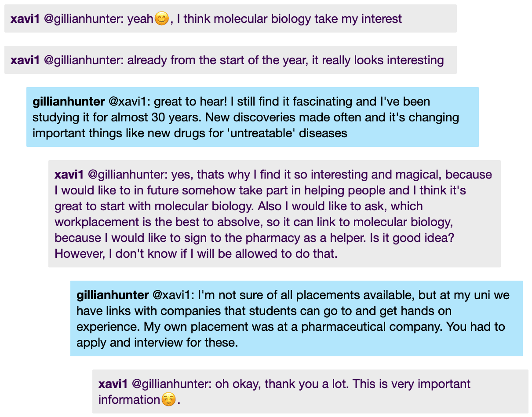Click @gillianhunter mention in 'looks interesting' message
The width and height of the screenshot is (532, 417).
coord(83,60)
